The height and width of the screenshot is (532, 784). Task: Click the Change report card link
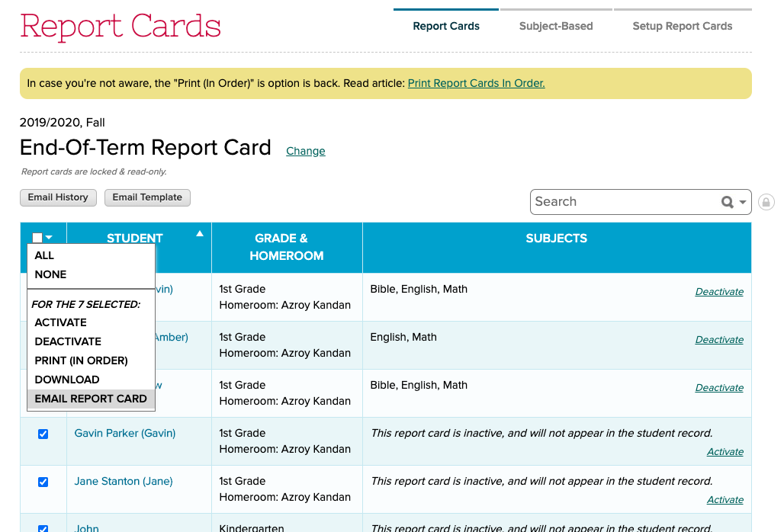[306, 151]
